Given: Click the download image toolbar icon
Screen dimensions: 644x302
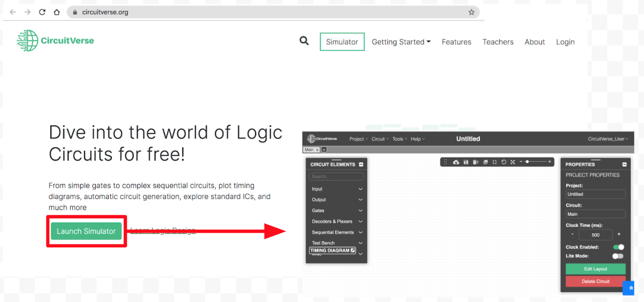Looking at the screenshot, I should click(485, 162).
